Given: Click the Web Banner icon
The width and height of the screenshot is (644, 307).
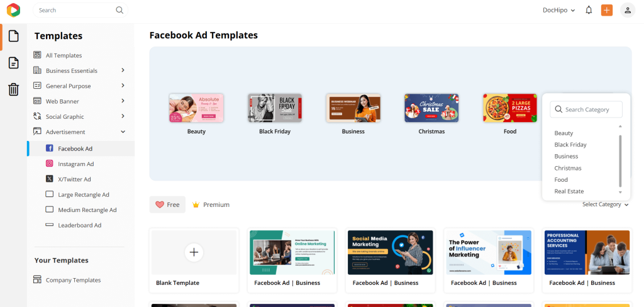Looking at the screenshot, I should pos(37,101).
